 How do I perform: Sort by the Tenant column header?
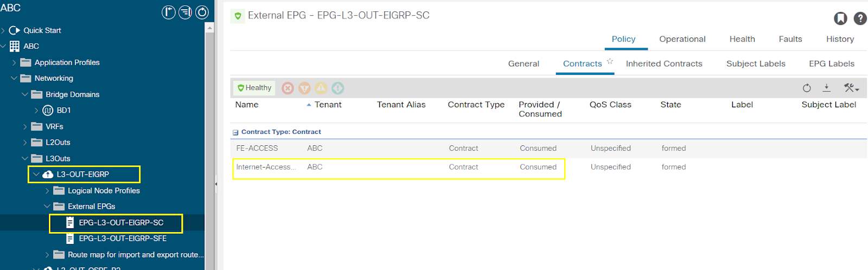328,105
